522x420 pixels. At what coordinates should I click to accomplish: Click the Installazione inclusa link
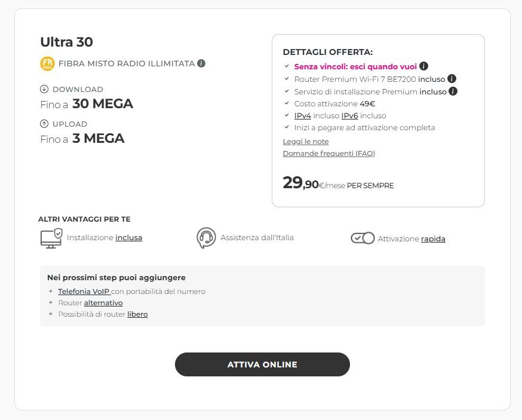pos(128,238)
